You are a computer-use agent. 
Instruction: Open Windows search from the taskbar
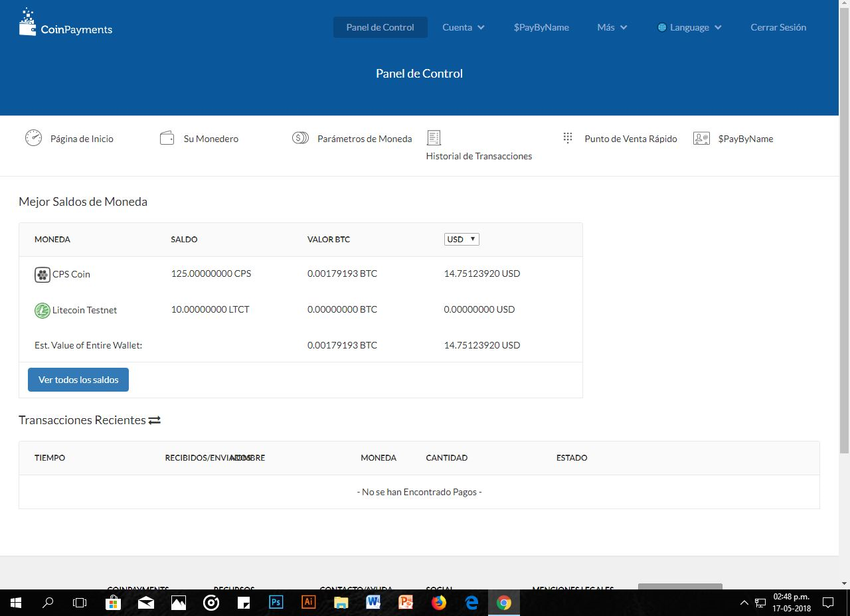pos(48,603)
